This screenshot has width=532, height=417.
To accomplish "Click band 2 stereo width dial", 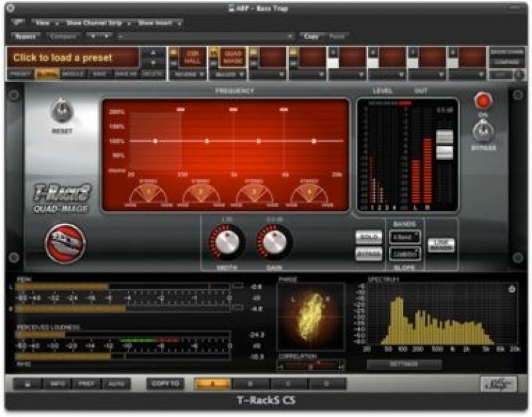I will [x=201, y=195].
